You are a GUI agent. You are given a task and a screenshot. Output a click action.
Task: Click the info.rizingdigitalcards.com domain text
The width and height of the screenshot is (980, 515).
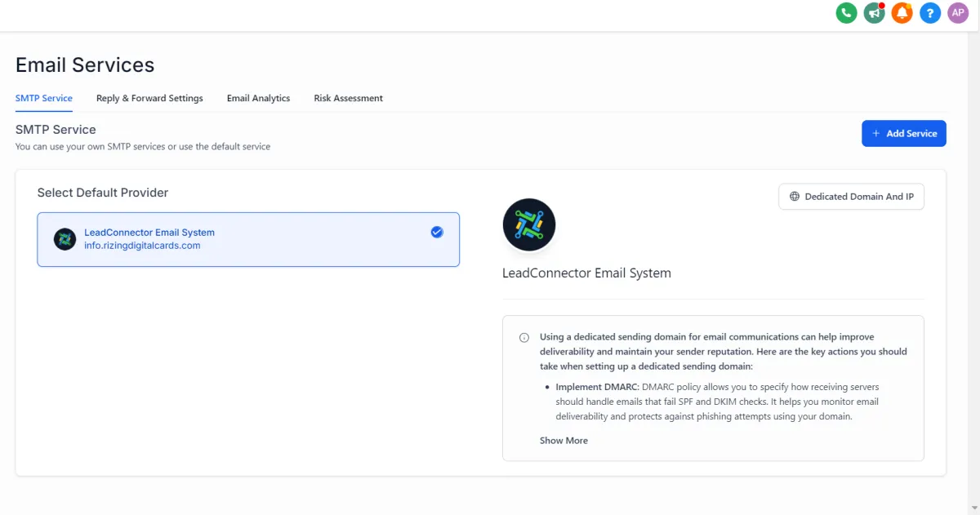click(142, 246)
